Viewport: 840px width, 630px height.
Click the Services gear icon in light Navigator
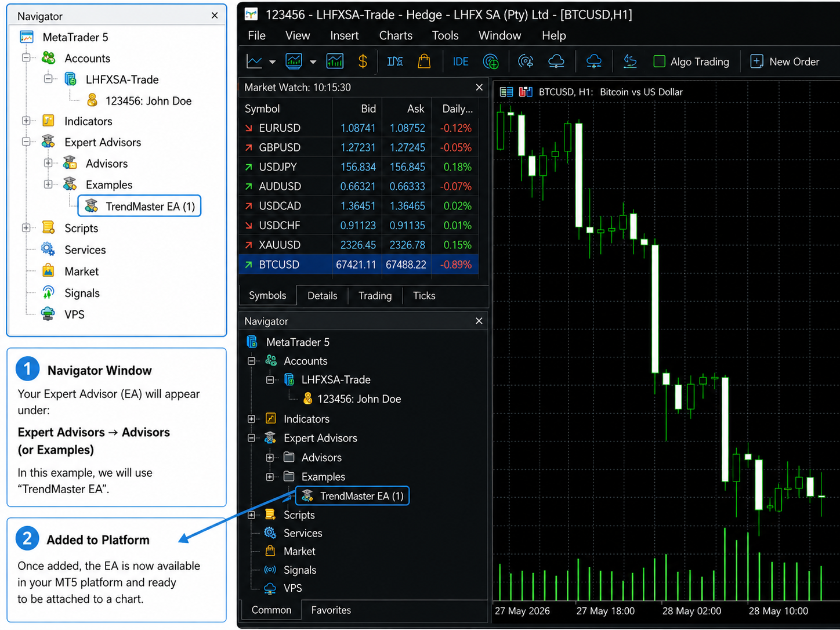[x=48, y=249]
